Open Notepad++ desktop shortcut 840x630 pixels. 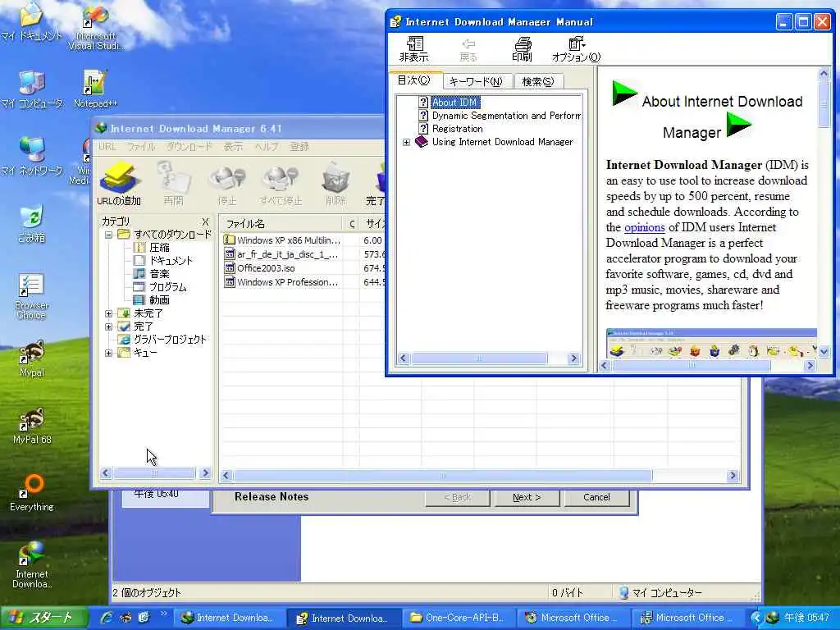click(x=95, y=89)
